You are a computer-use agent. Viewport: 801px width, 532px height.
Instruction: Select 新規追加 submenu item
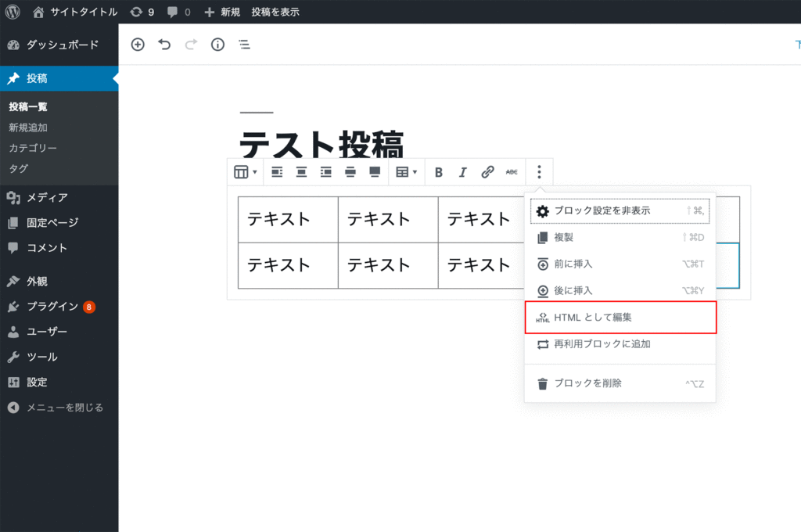pos(28,128)
